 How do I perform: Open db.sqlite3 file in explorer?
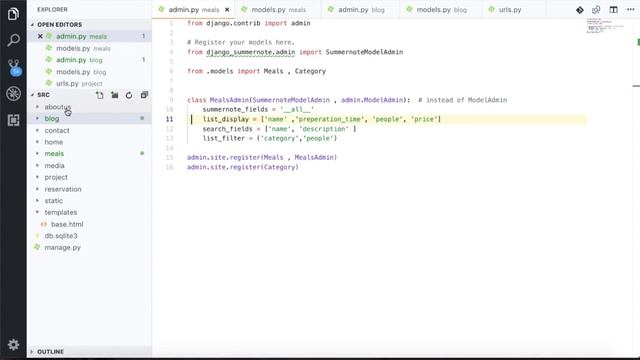(x=60, y=236)
